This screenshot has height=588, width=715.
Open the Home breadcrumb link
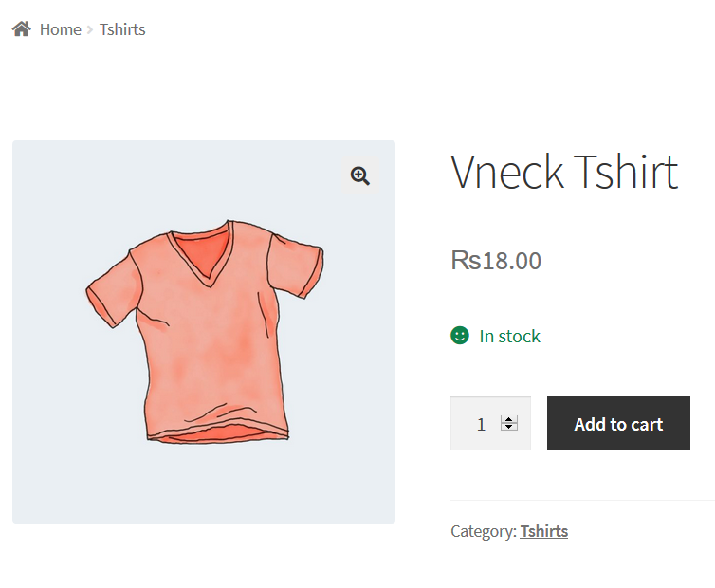pyautogui.click(x=60, y=29)
